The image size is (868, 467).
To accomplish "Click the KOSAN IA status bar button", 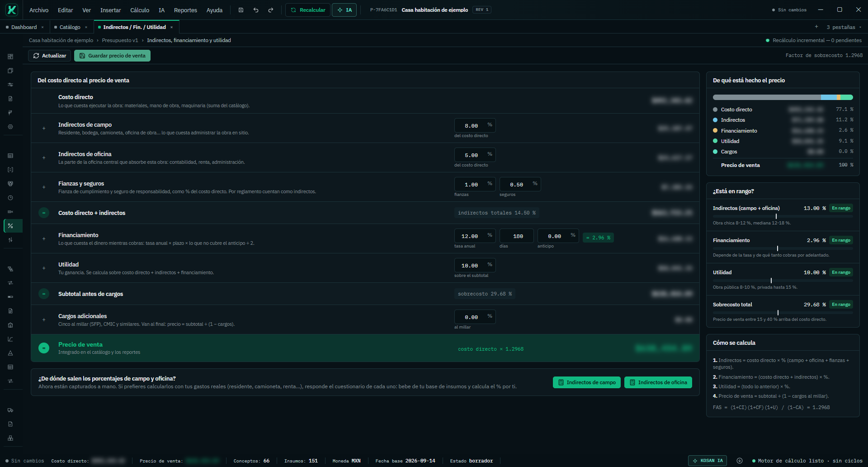I will tap(708, 461).
